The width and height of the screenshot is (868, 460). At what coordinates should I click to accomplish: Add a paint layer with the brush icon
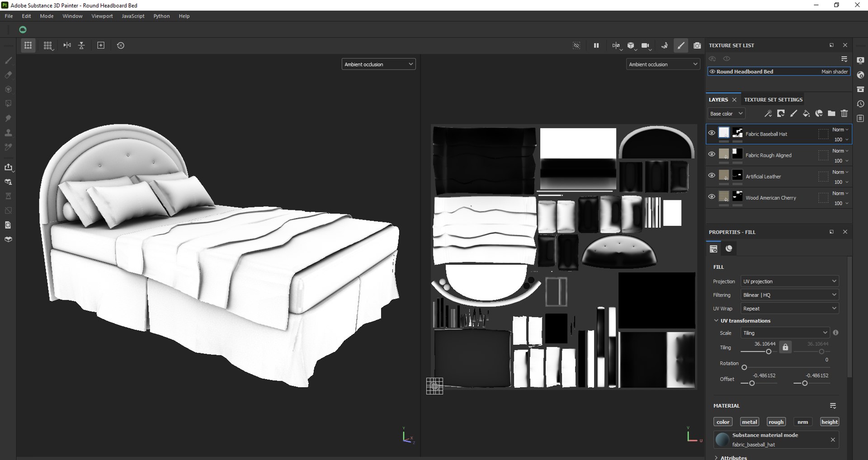point(793,113)
